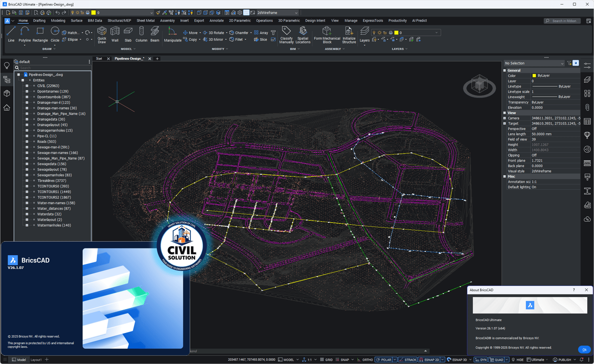Click the help button in About BricsCAD

(x=573, y=290)
